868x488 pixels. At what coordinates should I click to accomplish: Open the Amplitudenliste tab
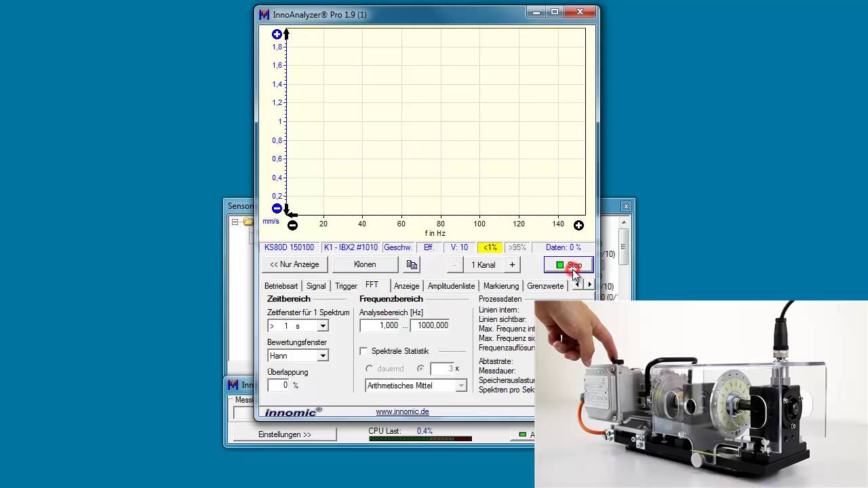[x=451, y=286]
